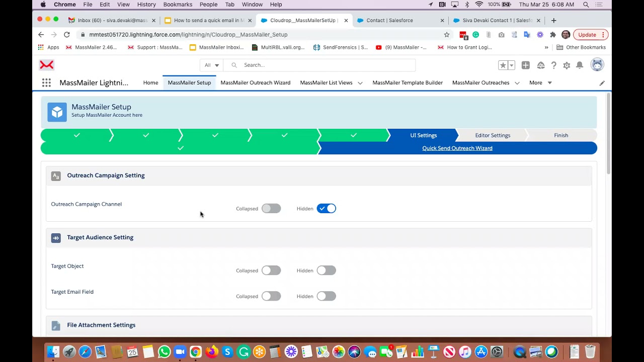
Task: Open Zoom in the Dock
Action: tap(180, 352)
